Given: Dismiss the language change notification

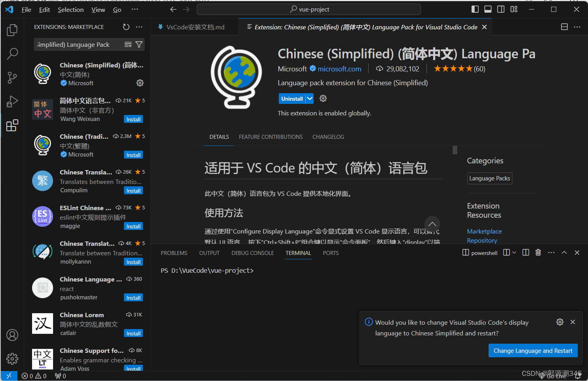Looking at the screenshot, I should click(573, 322).
